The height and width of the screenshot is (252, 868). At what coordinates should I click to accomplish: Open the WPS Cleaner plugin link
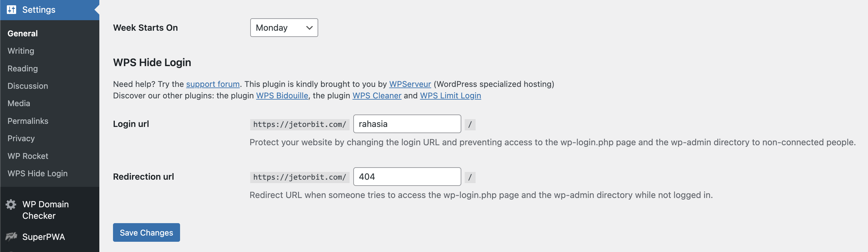coord(377,95)
